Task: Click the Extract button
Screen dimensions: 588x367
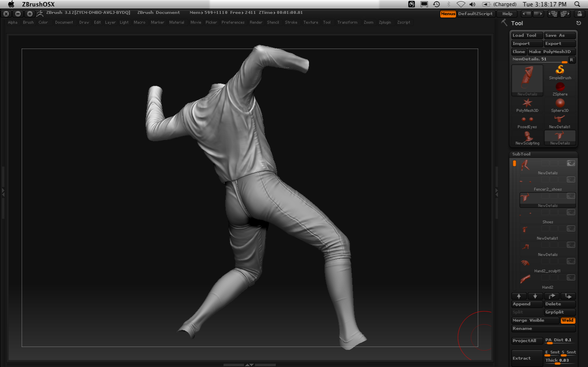Action: click(x=527, y=358)
